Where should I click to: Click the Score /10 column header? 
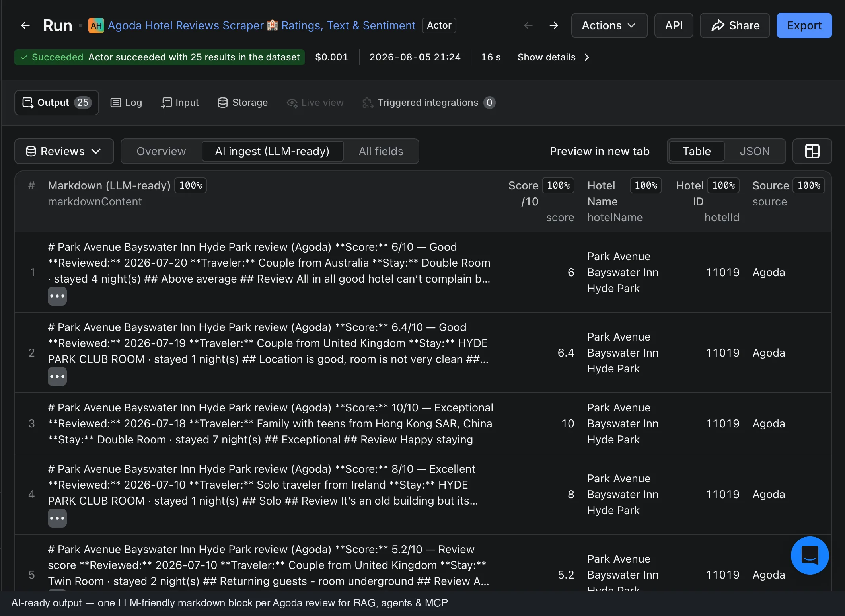click(x=524, y=193)
